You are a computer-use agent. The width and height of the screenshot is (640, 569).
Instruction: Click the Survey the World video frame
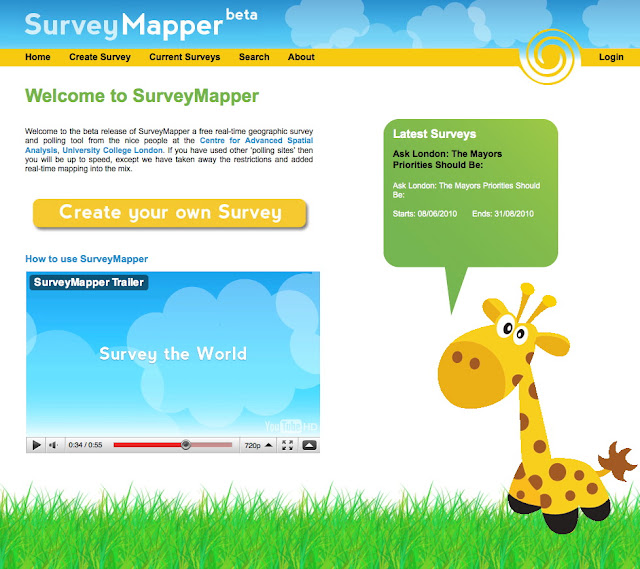[x=173, y=353]
